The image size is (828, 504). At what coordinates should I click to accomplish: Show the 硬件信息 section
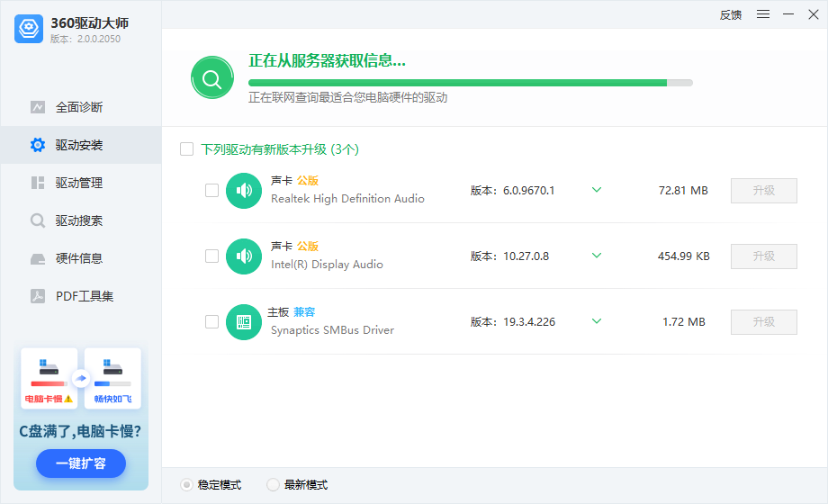81,258
